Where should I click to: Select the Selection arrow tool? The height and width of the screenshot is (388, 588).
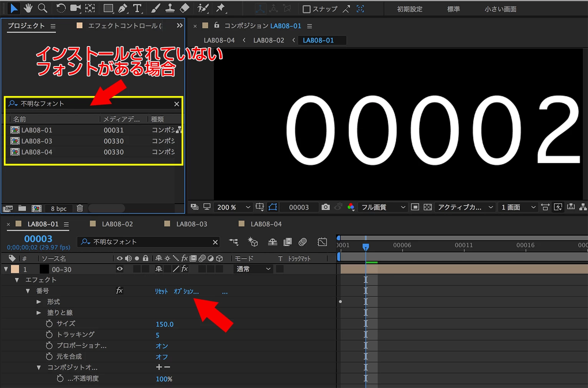14,8
